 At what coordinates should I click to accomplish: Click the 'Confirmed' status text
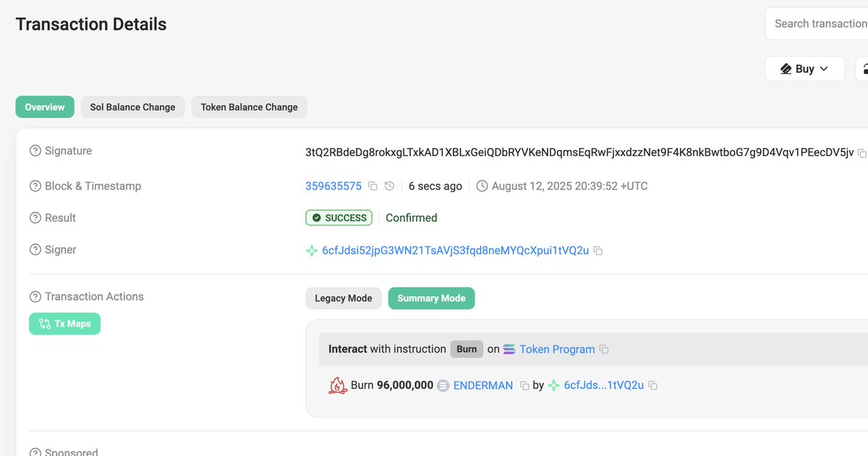412,218
